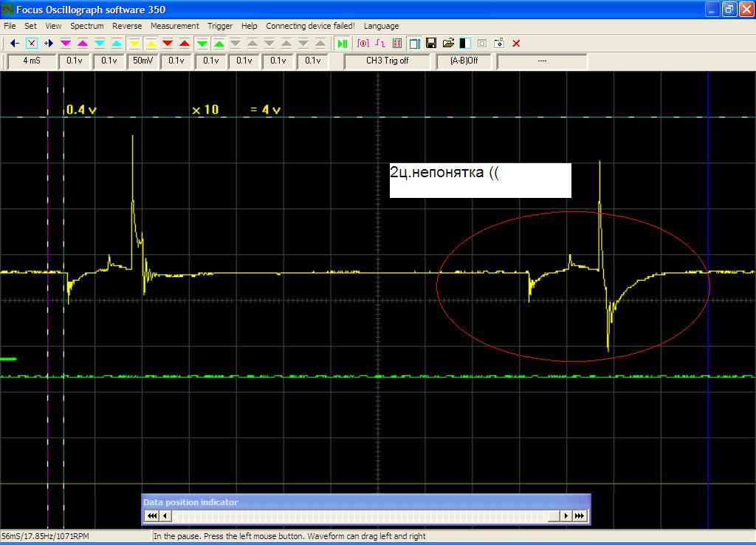Open the File menu
Image resolution: width=756 pixels, height=545 pixels.
point(10,26)
